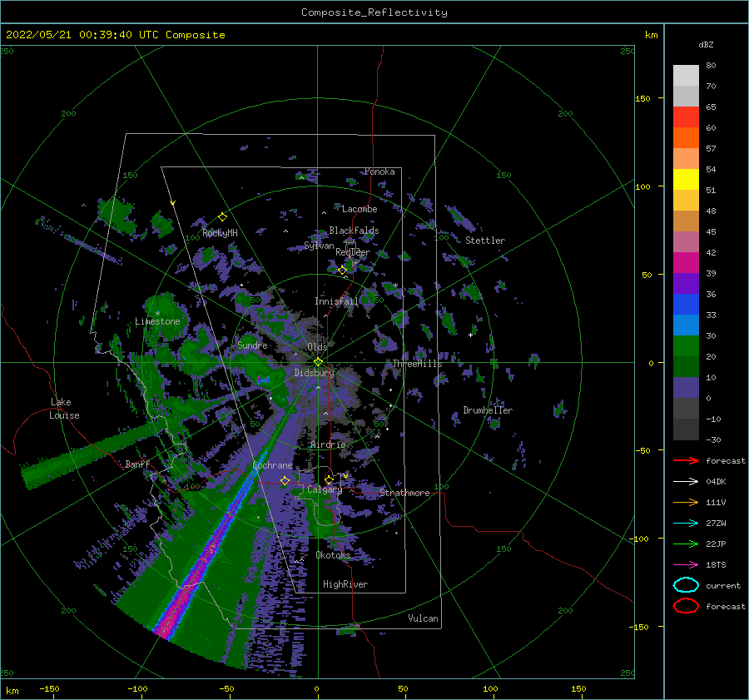Click the Calgary city label

(325, 489)
